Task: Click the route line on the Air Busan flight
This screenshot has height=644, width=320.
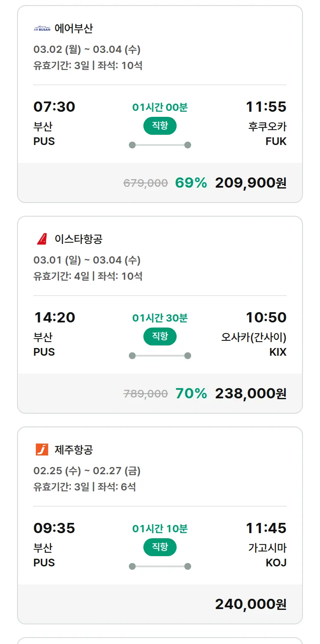Action: pyautogui.click(x=160, y=145)
